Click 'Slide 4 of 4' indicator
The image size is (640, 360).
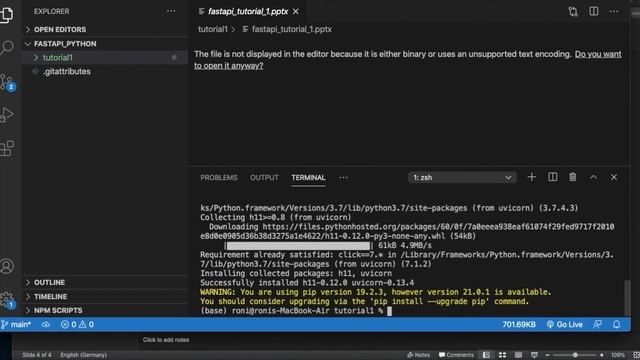click(37, 355)
